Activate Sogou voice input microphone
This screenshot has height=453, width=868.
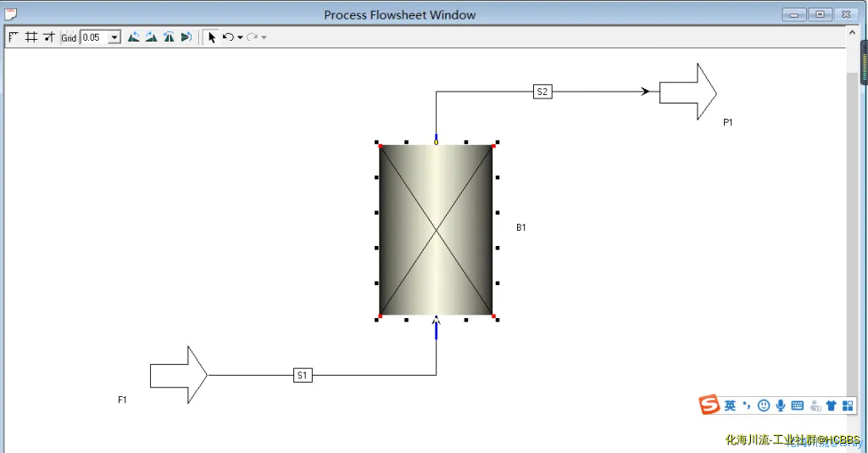pos(781,406)
